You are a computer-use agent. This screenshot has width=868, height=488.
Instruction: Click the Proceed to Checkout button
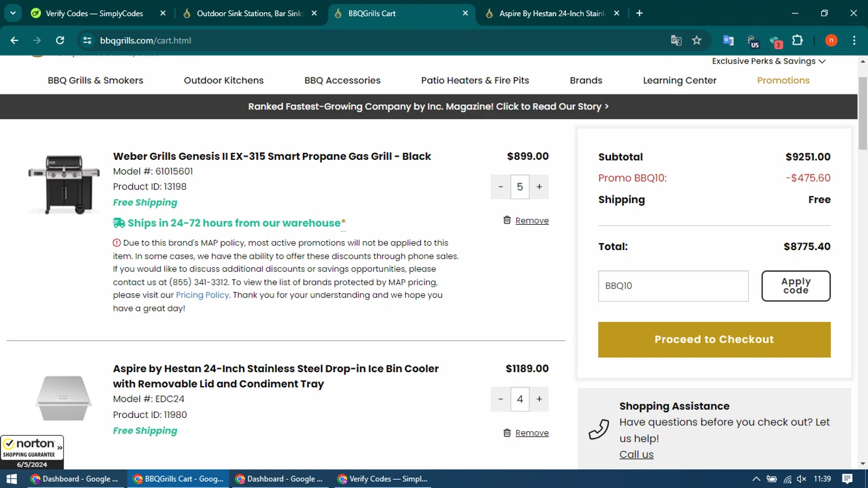[714, 340]
